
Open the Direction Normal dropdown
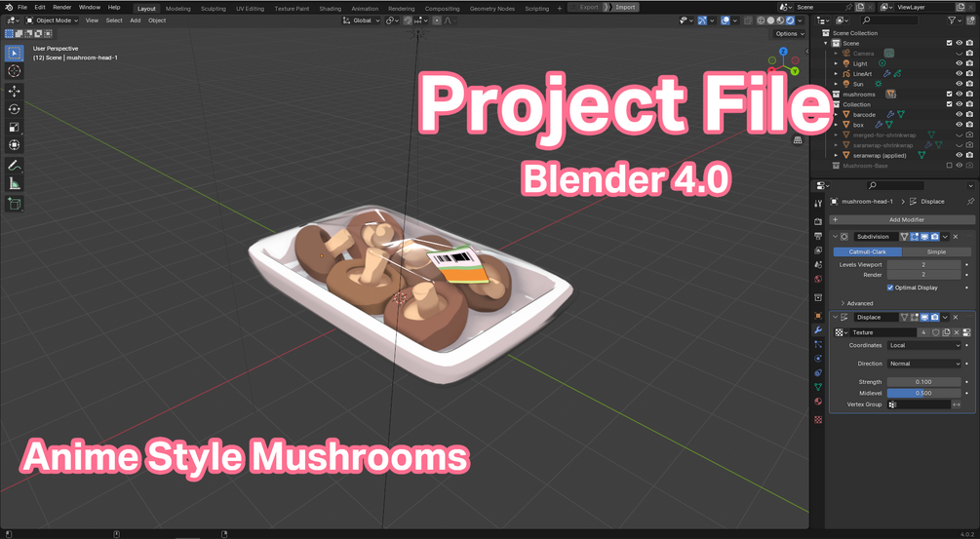pyautogui.click(x=923, y=364)
